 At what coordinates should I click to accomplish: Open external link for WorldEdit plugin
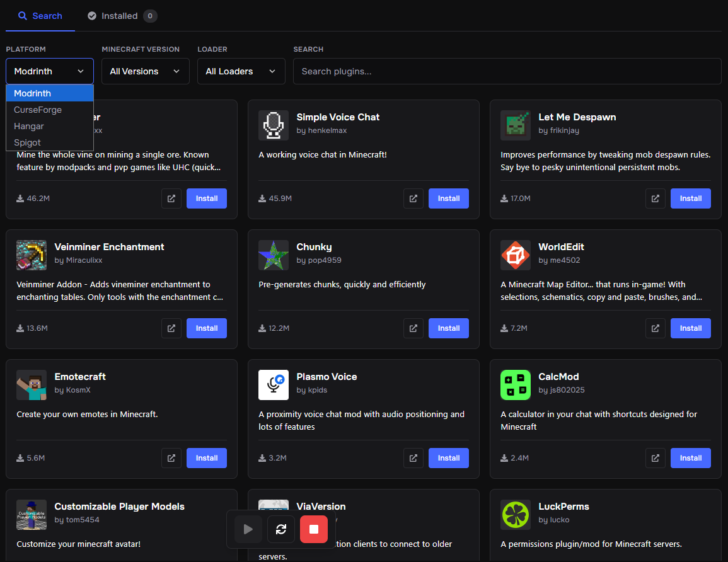click(655, 328)
